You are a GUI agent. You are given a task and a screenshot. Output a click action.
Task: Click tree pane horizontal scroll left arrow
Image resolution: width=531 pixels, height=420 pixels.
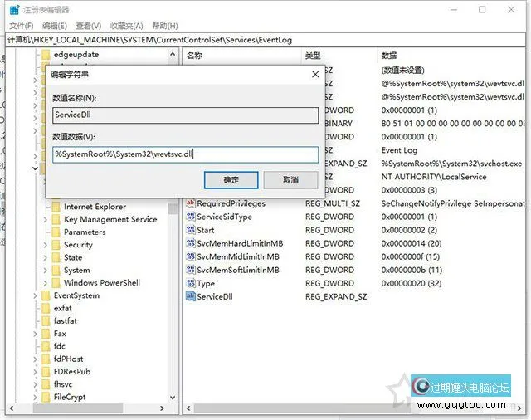pyautogui.click(x=12, y=408)
